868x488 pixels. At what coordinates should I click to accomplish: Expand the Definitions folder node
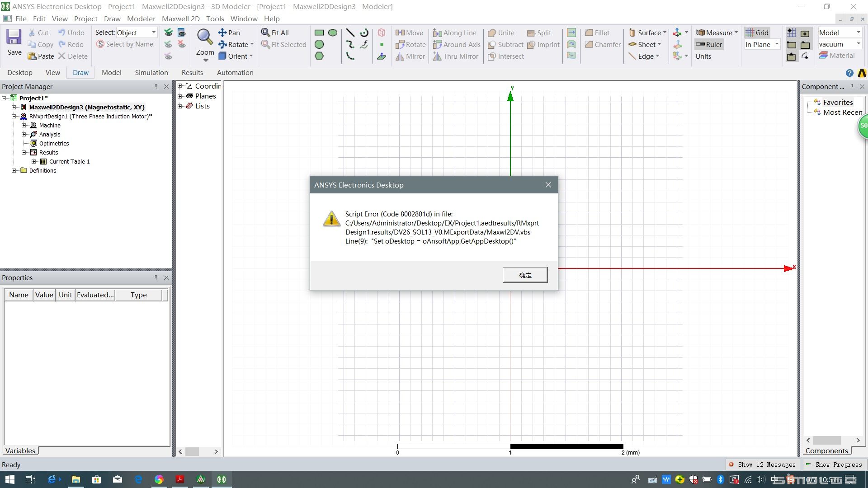pos(14,170)
